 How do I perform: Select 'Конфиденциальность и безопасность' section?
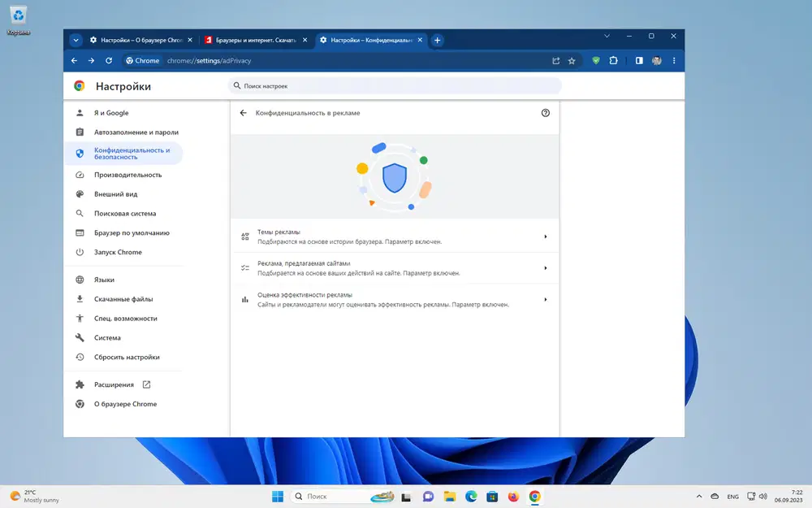pyautogui.click(x=123, y=154)
